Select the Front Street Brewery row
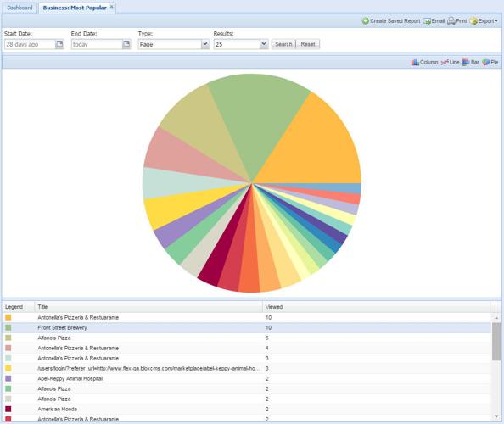Screen dimensions: 504x424 point(247,327)
